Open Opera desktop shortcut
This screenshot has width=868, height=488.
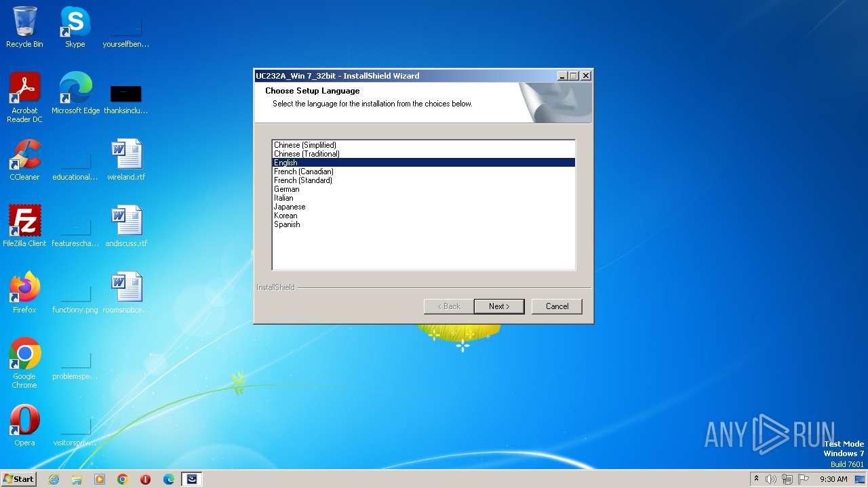pos(24,426)
